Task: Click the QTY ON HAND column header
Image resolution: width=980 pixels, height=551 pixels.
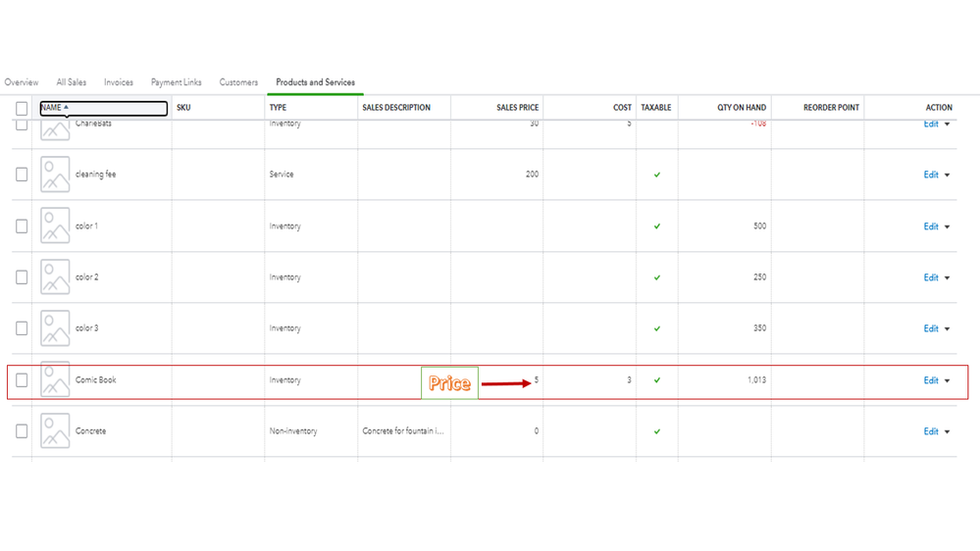Action: (742, 108)
